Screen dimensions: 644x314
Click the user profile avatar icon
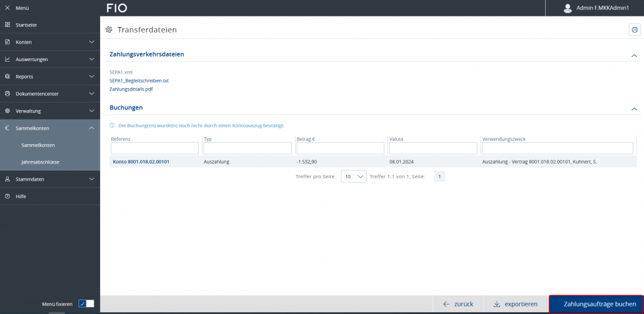pyautogui.click(x=567, y=8)
